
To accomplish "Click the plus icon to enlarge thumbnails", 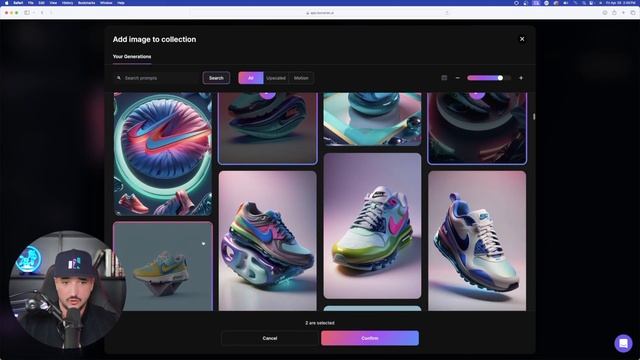I will [521, 78].
